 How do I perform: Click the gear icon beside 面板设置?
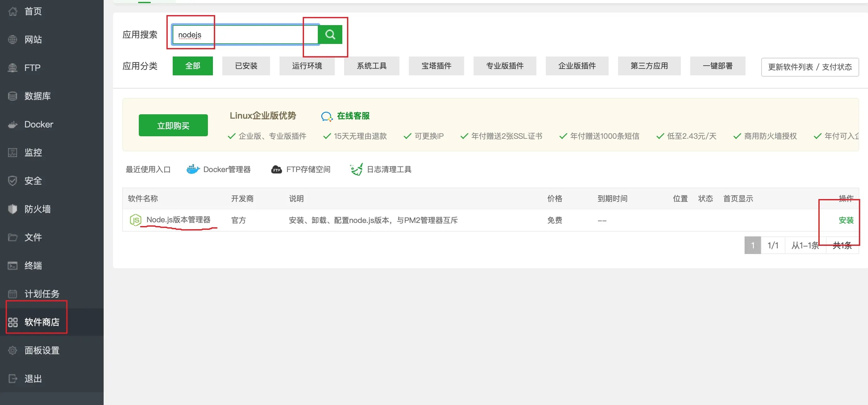tap(13, 350)
